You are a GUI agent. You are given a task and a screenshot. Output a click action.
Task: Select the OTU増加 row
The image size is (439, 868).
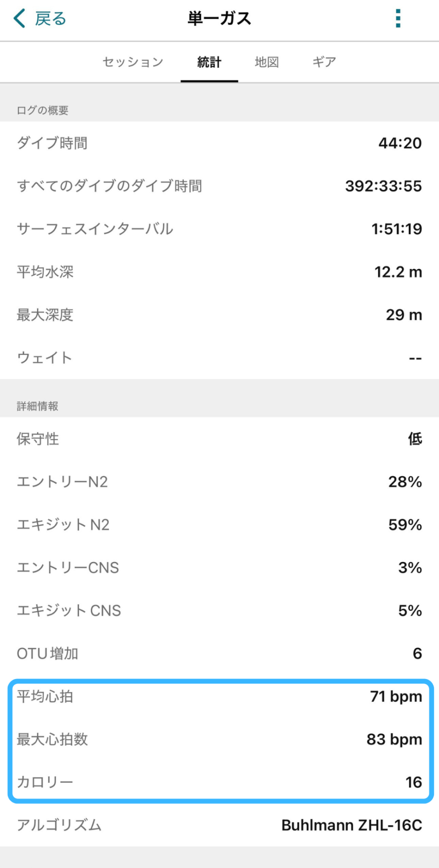pos(219,654)
